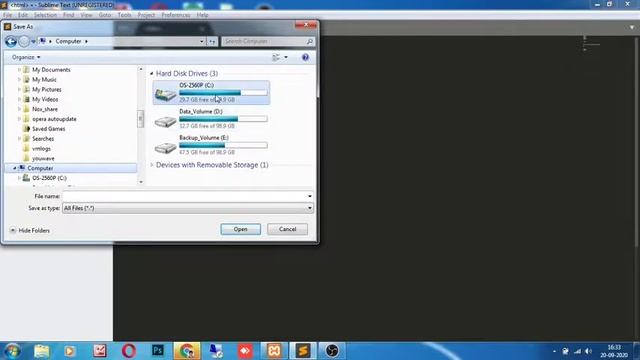This screenshot has width=640, height=360.
Task: Select Computer node in the folder tree
Action: coord(40,168)
